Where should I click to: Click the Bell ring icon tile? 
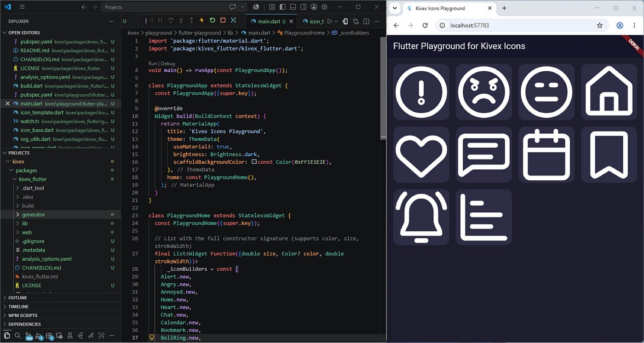pos(421,217)
